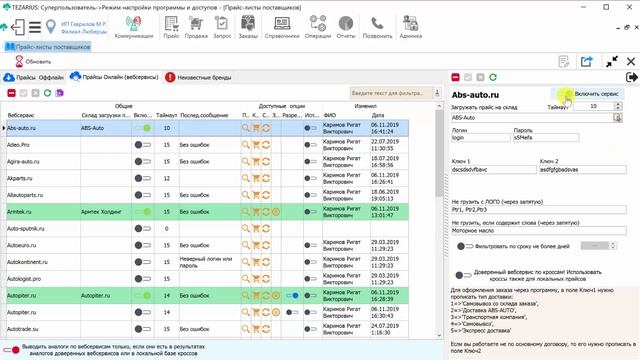The height and width of the screenshot is (360, 640).
Task: Toggle the enable switch for Abs-auto.ru row
Action: [143, 128]
